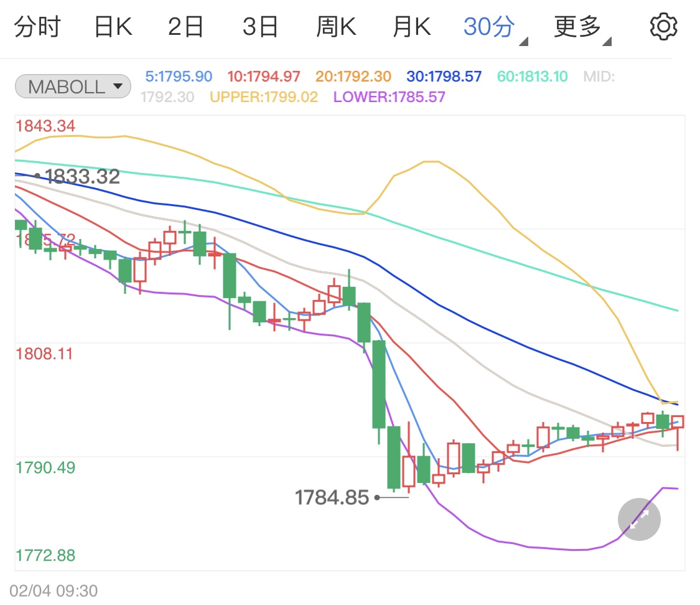Open chart settings via the gear icon

pos(663,26)
